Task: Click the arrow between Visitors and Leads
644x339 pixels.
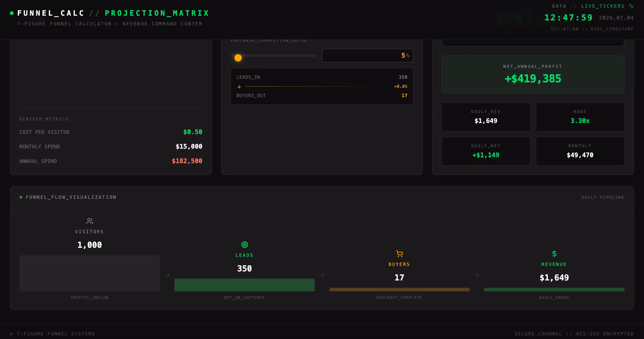Action: click(167, 275)
